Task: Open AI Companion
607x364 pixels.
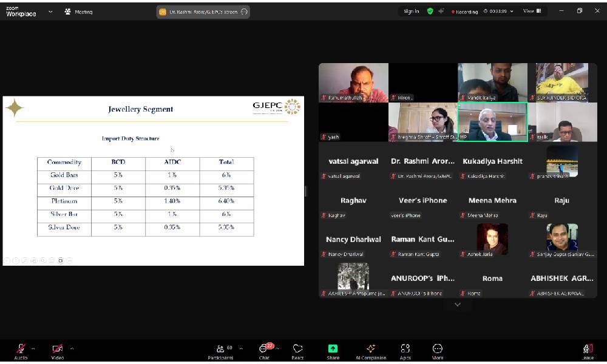Action: pos(371,349)
